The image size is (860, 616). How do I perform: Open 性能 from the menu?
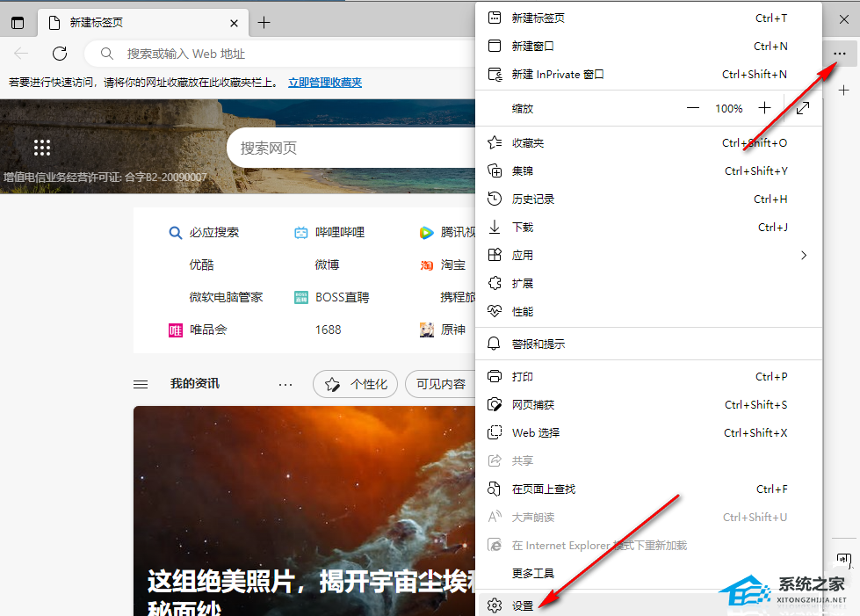point(649,312)
